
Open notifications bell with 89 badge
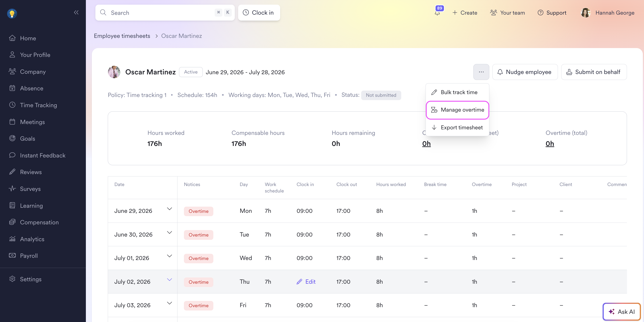pyautogui.click(x=438, y=12)
